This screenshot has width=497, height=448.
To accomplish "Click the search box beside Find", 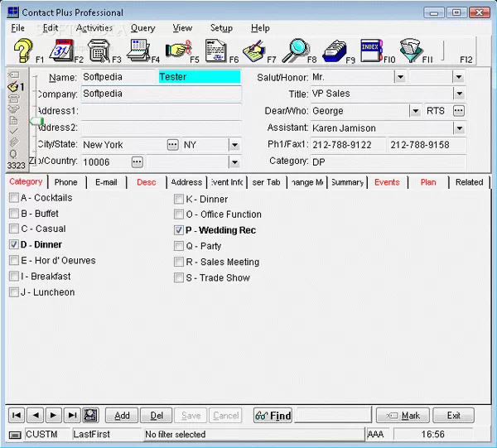I will [x=333, y=415].
